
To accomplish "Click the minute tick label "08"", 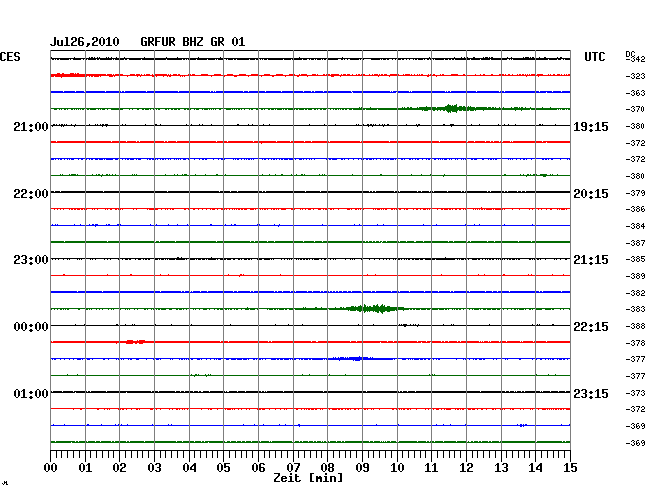I will point(327,467).
